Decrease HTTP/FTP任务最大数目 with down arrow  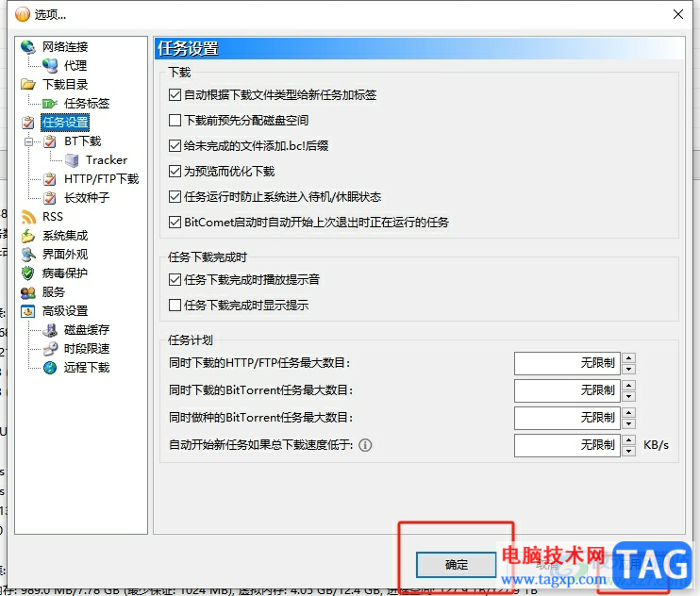629,369
